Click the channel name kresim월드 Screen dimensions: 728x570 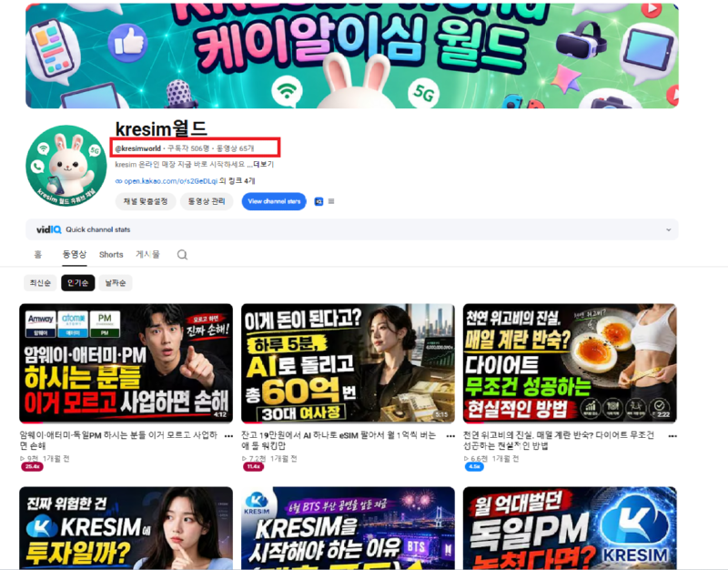[x=161, y=128]
